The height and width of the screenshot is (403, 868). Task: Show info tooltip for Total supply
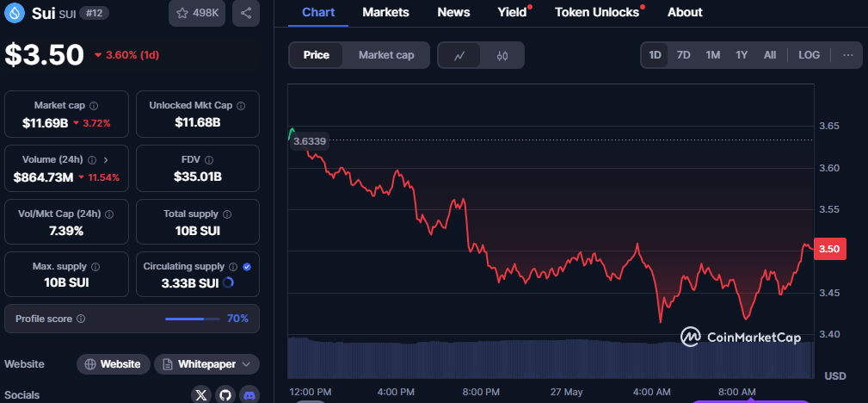[227, 214]
